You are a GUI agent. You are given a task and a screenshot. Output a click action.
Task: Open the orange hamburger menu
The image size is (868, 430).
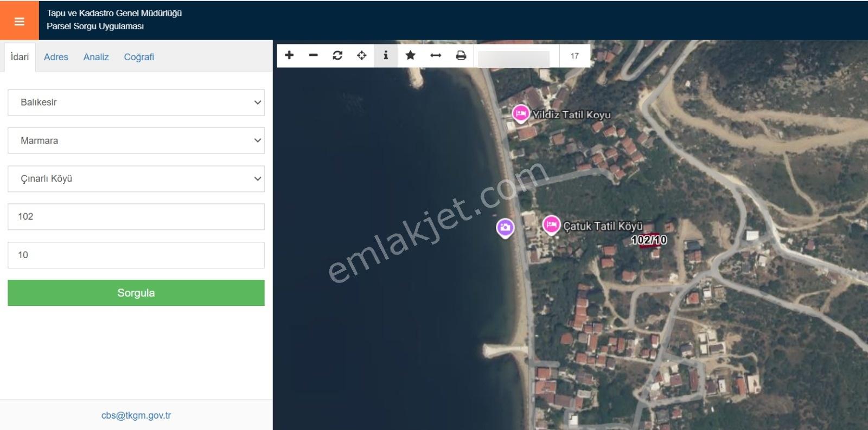20,21
